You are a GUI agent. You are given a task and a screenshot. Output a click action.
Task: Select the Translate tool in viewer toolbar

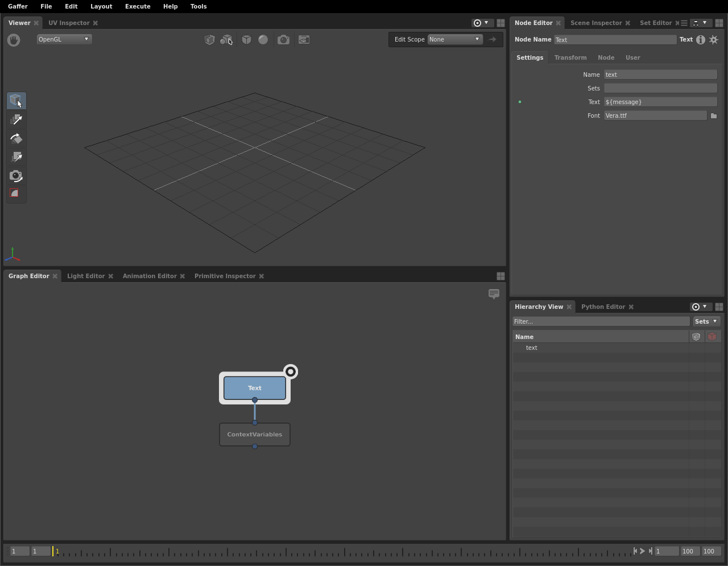[x=16, y=119]
